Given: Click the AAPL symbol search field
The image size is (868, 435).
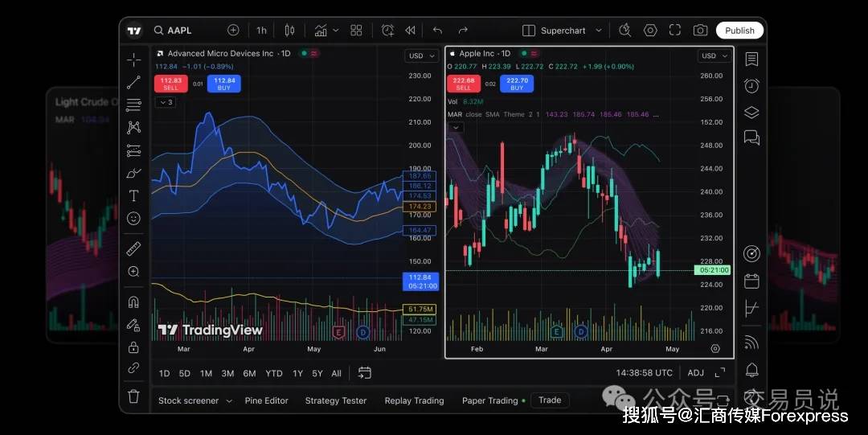Looking at the screenshot, I should point(179,31).
